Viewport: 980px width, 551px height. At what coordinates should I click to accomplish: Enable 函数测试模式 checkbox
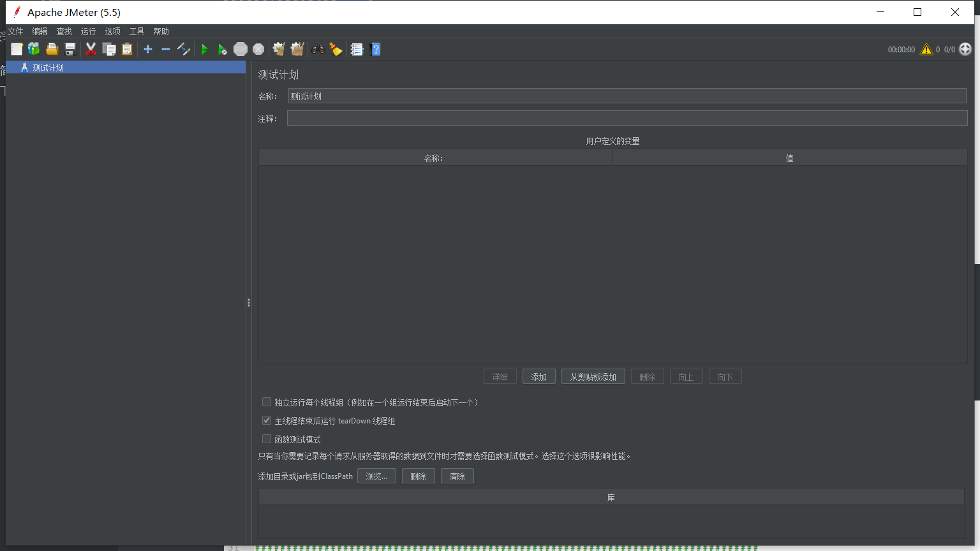(x=267, y=439)
